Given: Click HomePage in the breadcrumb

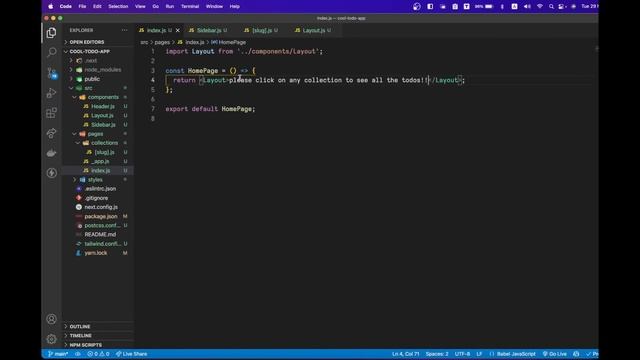Looking at the screenshot, I should coord(232,42).
